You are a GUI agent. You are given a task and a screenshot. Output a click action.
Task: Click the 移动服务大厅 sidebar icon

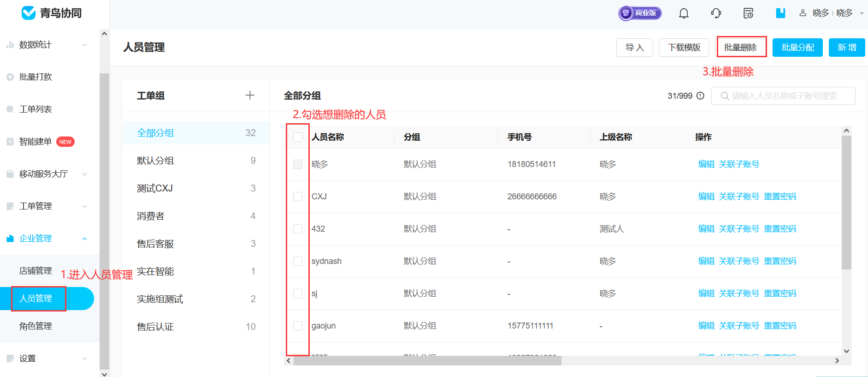[x=10, y=174]
